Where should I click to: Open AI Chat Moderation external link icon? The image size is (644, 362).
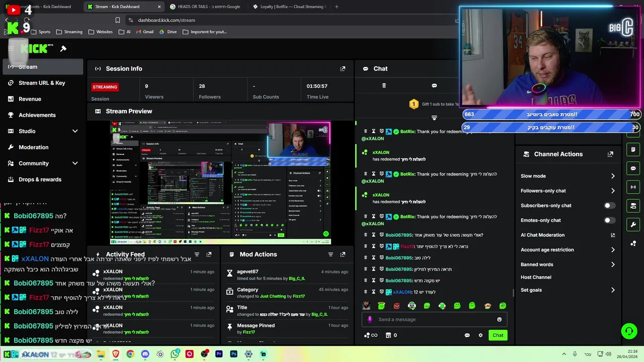tap(613, 235)
